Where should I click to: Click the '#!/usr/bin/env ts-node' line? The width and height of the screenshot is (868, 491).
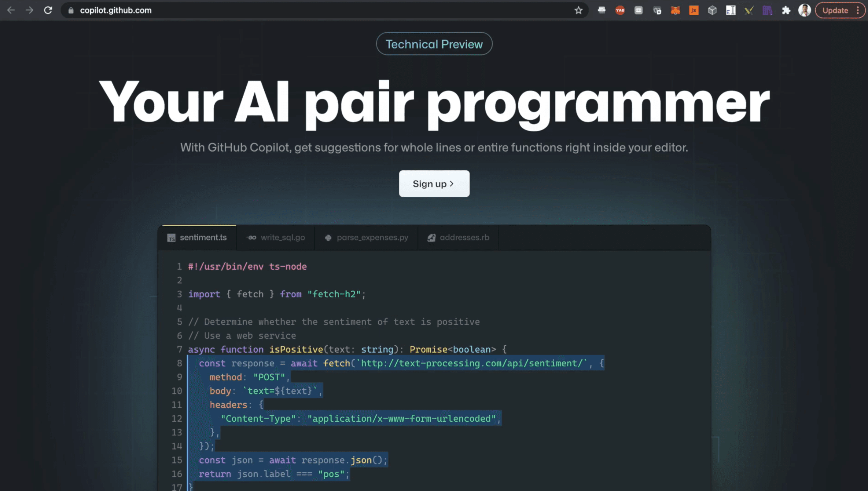click(x=247, y=266)
